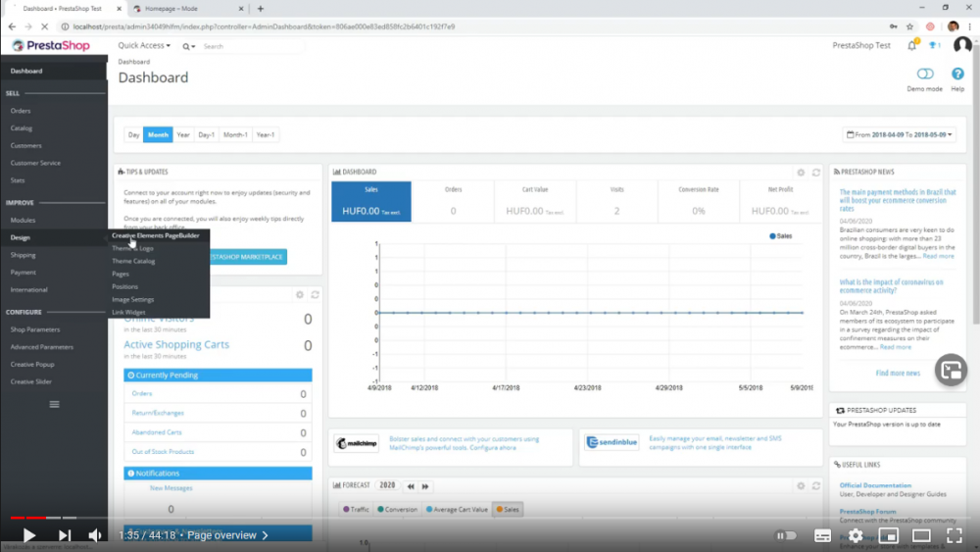The width and height of the screenshot is (980, 552).
Task: Refresh the Dashboard panel
Action: tap(815, 172)
